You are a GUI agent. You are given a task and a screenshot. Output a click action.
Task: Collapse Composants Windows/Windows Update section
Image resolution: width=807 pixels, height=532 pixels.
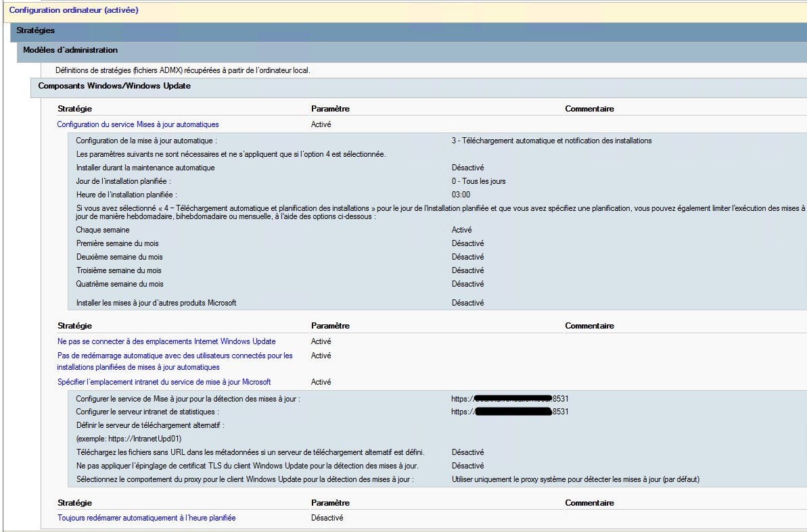tap(114, 87)
